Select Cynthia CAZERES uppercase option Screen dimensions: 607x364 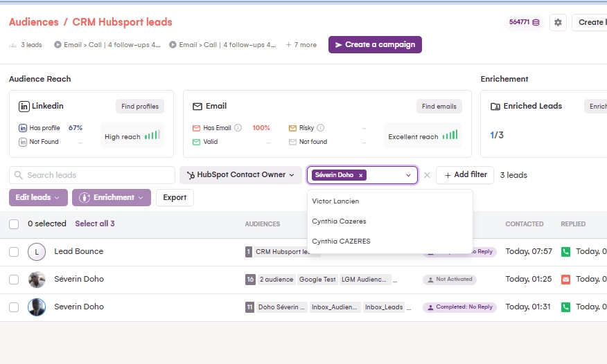coord(390,241)
